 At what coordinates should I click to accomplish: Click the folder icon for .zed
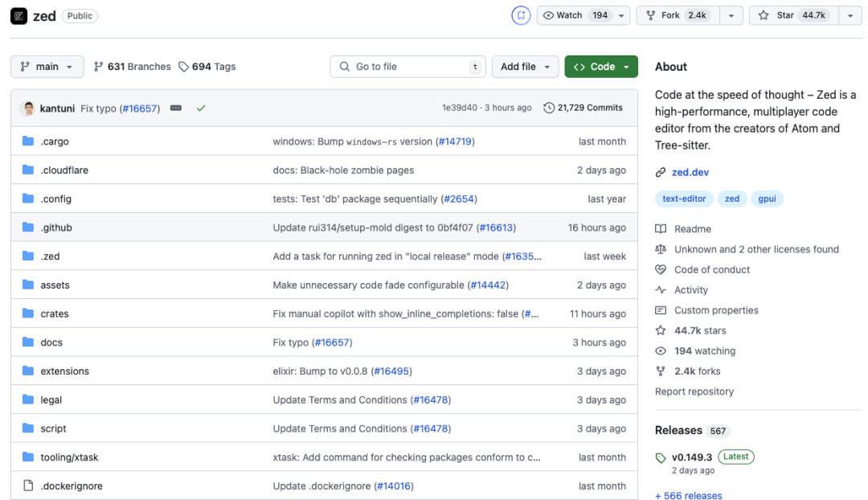tap(27, 256)
